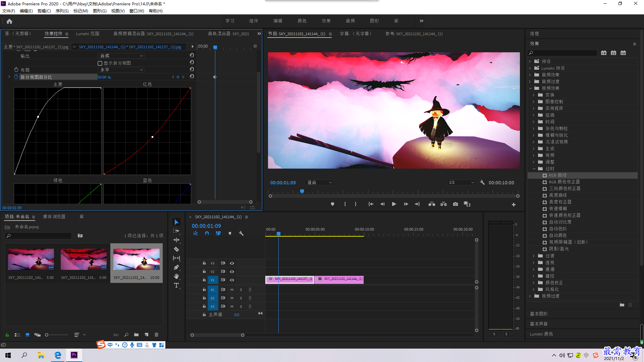Select the Type tool
The height and width of the screenshot is (362, 644).
(x=176, y=286)
